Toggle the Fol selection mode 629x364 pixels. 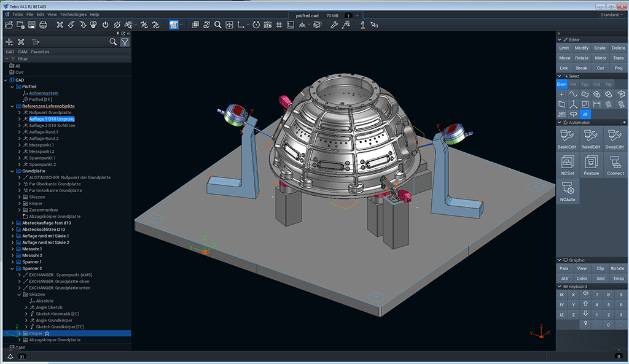pos(573,84)
